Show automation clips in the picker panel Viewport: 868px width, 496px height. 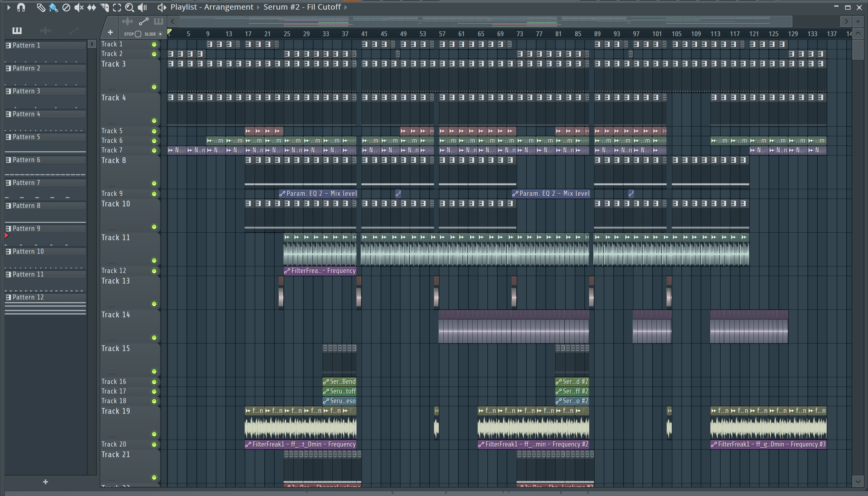(x=74, y=31)
